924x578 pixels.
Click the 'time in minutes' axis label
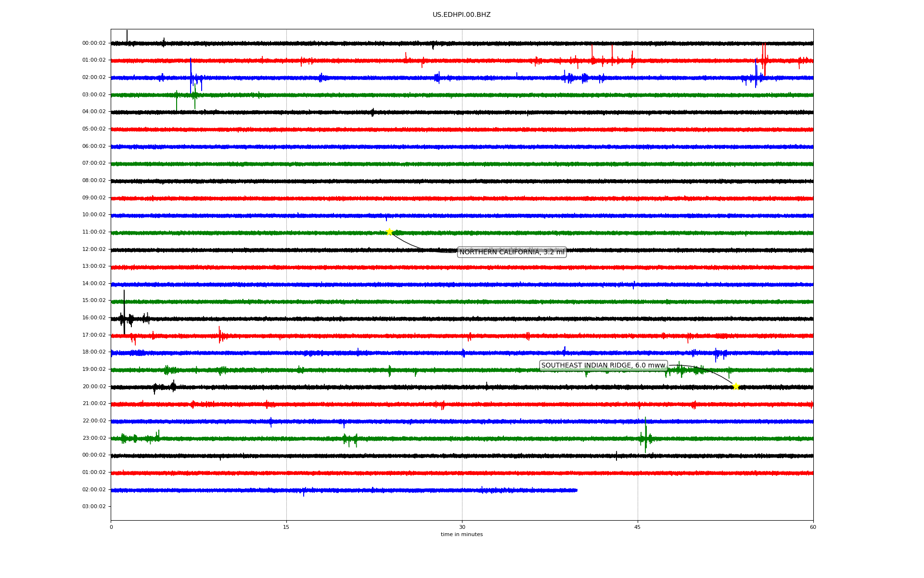pos(462,535)
